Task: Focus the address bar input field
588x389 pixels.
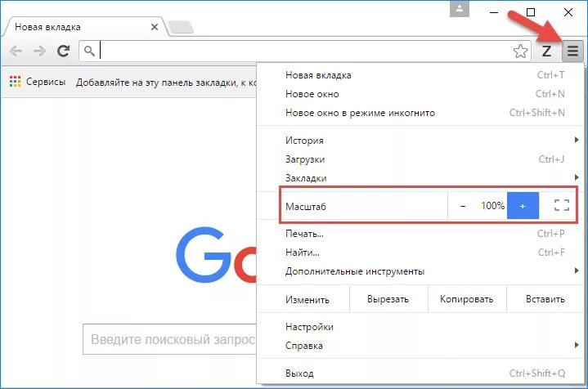Action: (303, 51)
